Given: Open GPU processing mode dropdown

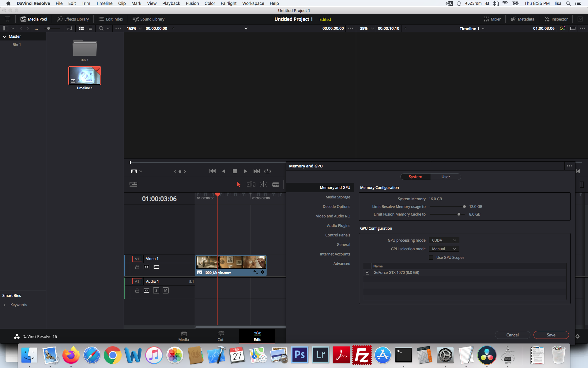Looking at the screenshot, I should 444,240.
